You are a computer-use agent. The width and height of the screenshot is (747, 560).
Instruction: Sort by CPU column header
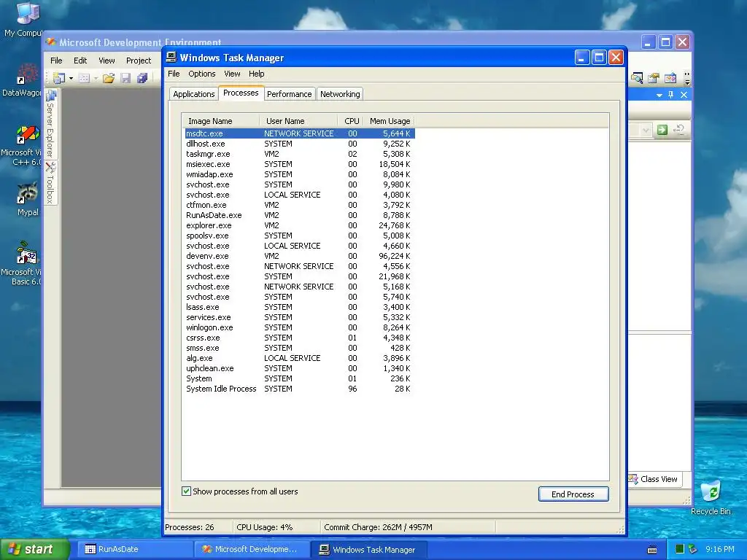tap(351, 121)
